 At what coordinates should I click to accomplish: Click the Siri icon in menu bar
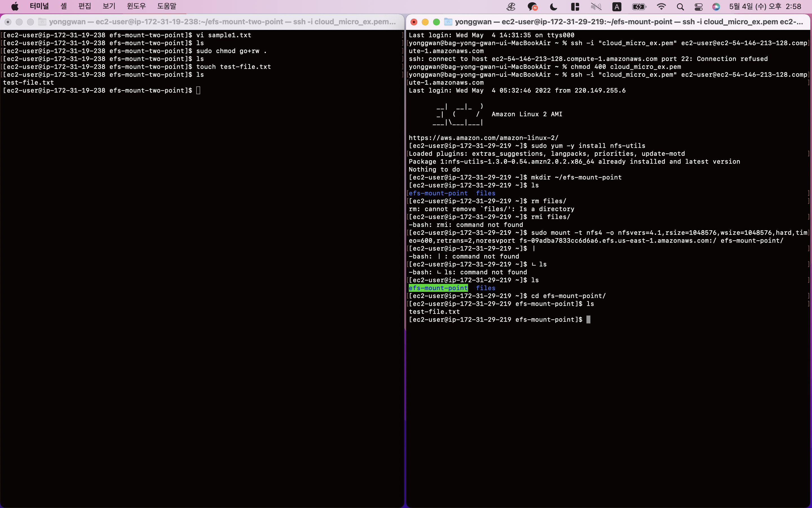coord(716,6)
